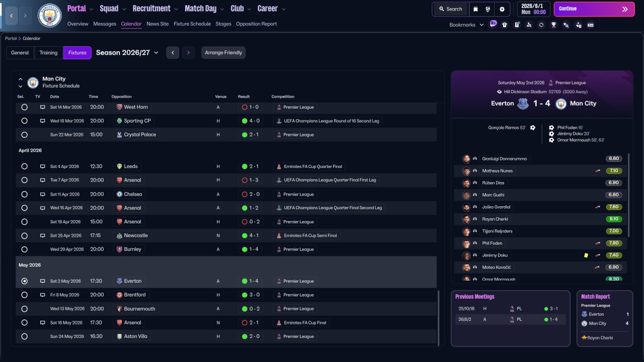Image resolution: width=644 pixels, height=362 pixels.
Task: Go back with the navigation arrow
Action: coord(11,16)
